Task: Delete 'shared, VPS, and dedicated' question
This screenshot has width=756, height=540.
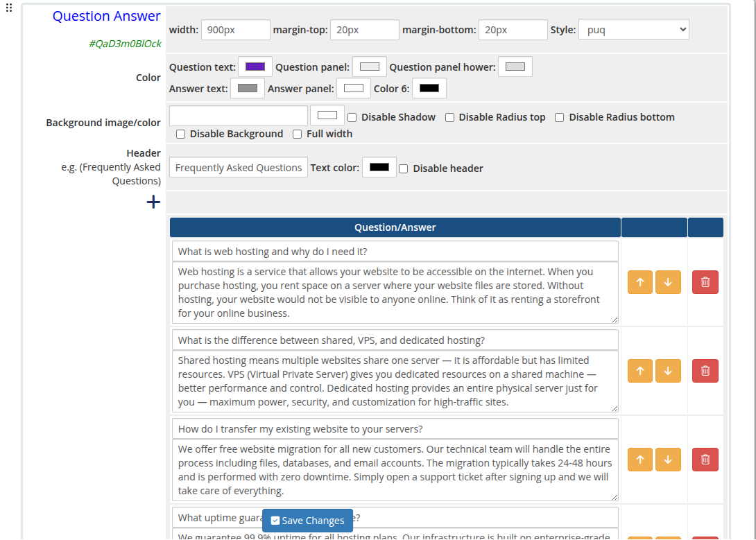Action: tap(705, 371)
